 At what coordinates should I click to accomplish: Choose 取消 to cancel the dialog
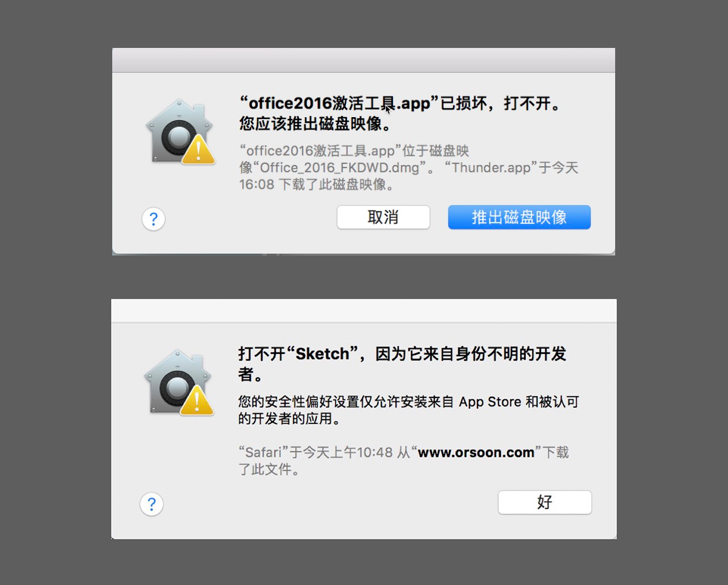pos(383,217)
